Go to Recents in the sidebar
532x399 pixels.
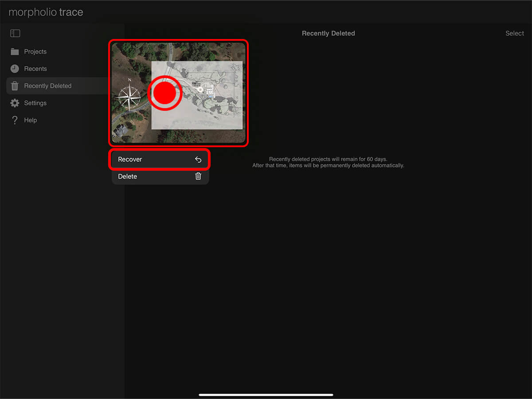35,69
